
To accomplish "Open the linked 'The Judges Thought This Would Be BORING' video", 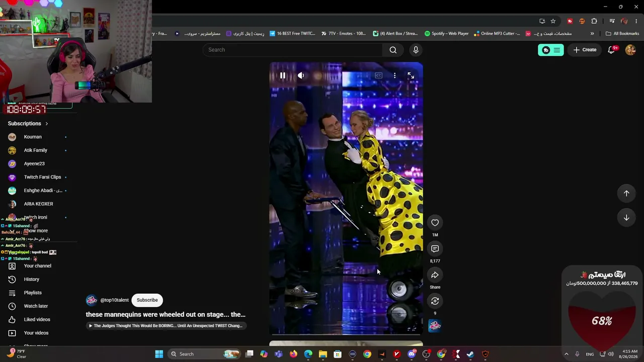I will pos(166,326).
